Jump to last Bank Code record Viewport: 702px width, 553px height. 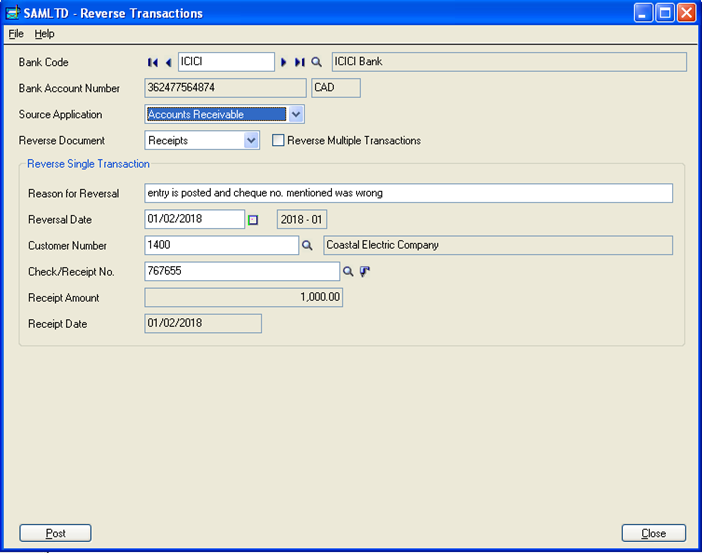click(299, 62)
